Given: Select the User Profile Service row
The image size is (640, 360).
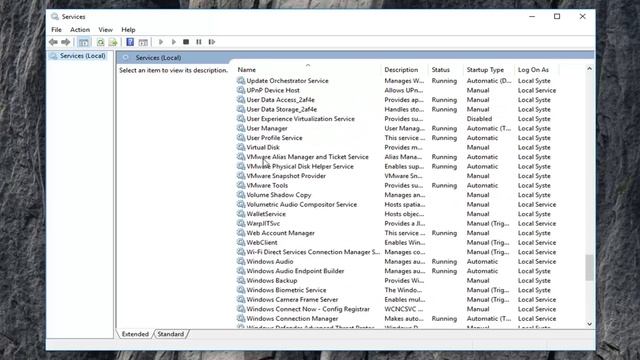Looking at the screenshot, I should pos(396,138).
